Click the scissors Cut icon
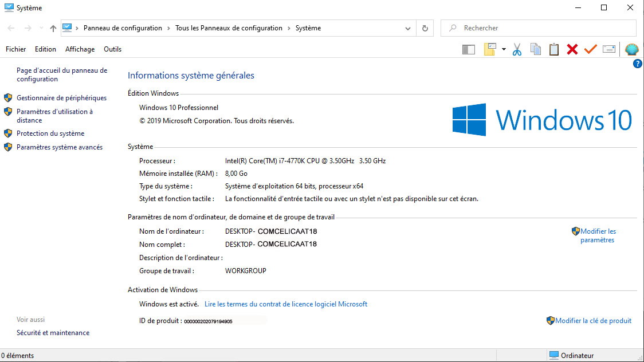 point(517,49)
